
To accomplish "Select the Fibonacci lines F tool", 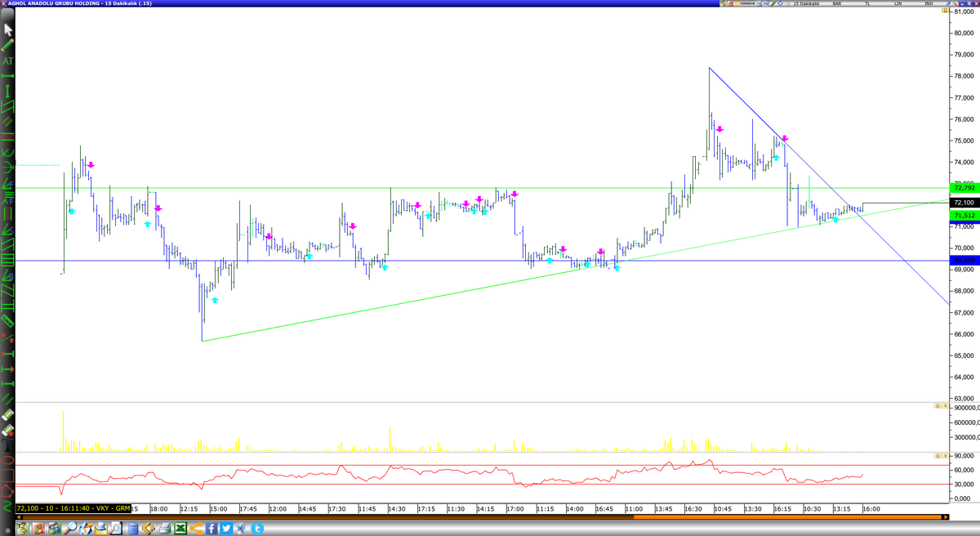I will (x=9, y=196).
